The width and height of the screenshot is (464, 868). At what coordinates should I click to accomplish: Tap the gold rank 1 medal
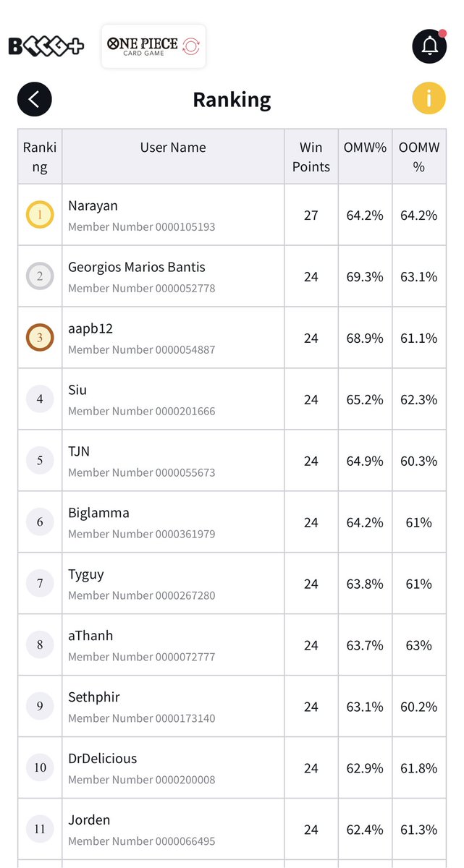[x=40, y=214]
